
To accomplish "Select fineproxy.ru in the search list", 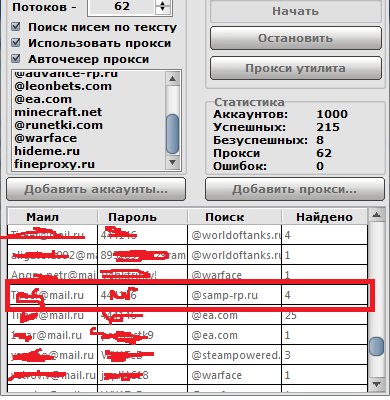I will (x=54, y=164).
